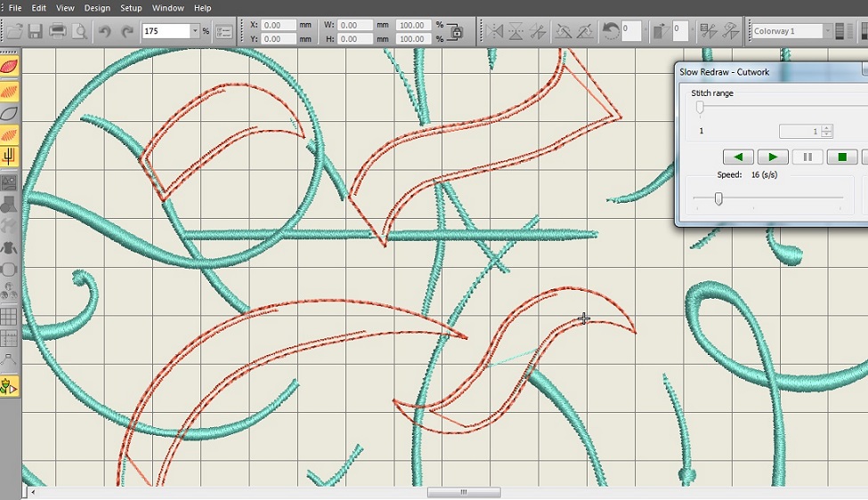Click the Mirror Horizontal icon

[x=494, y=32]
